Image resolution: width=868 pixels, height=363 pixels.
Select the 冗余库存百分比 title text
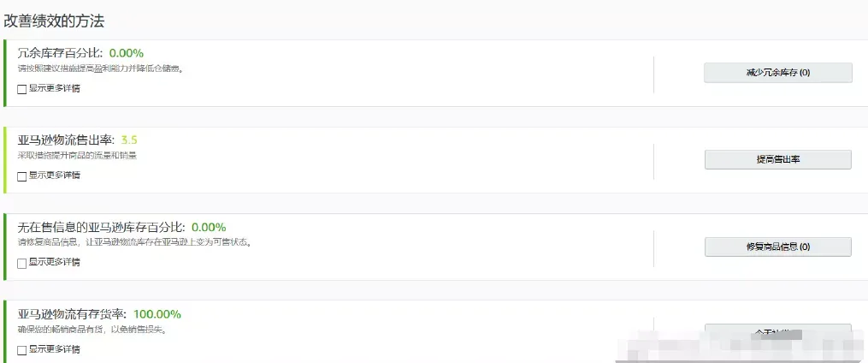click(x=60, y=53)
